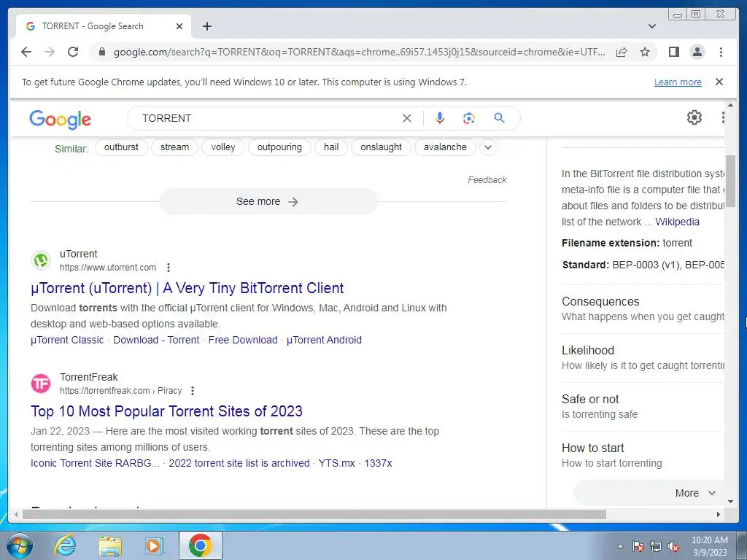Click the muted volume tray icon
Image resolution: width=747 pixels, height=560 pixels.
[x=673, y=547]
